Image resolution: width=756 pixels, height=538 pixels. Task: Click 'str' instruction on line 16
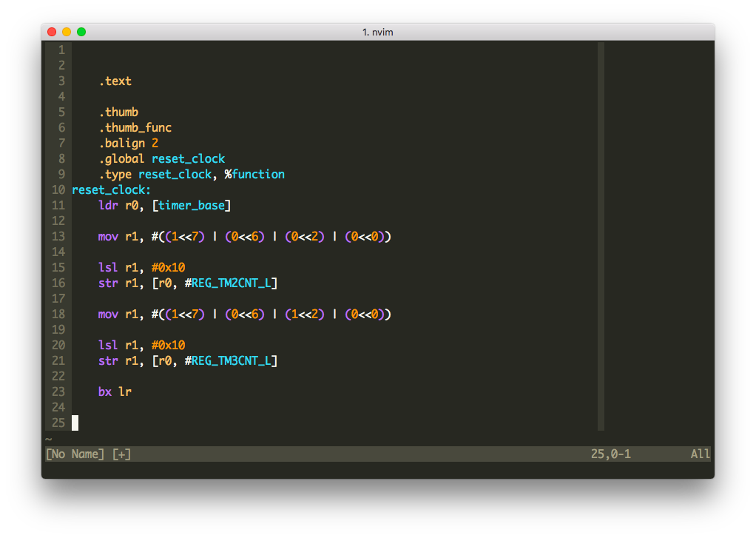(x=108, y=283)
